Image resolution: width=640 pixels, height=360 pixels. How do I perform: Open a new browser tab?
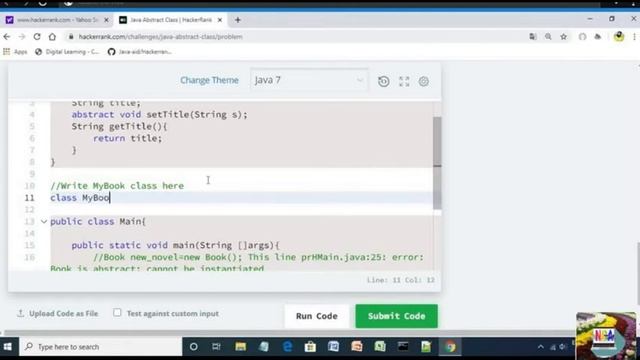click(238, 20)
